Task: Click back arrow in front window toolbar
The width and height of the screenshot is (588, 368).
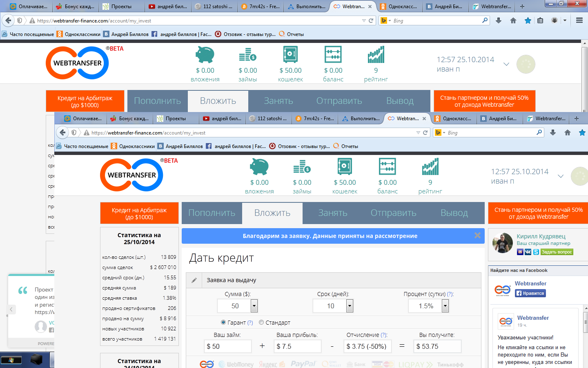Action: [x=62, y=132]
